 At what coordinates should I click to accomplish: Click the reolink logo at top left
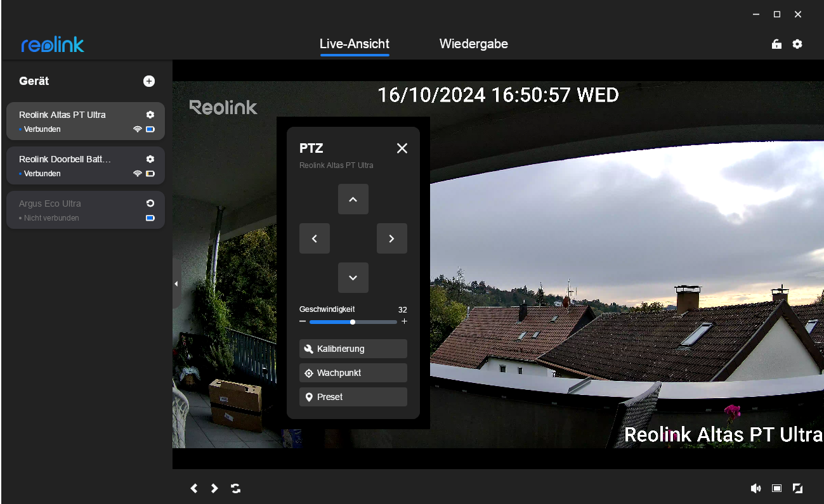53,44
